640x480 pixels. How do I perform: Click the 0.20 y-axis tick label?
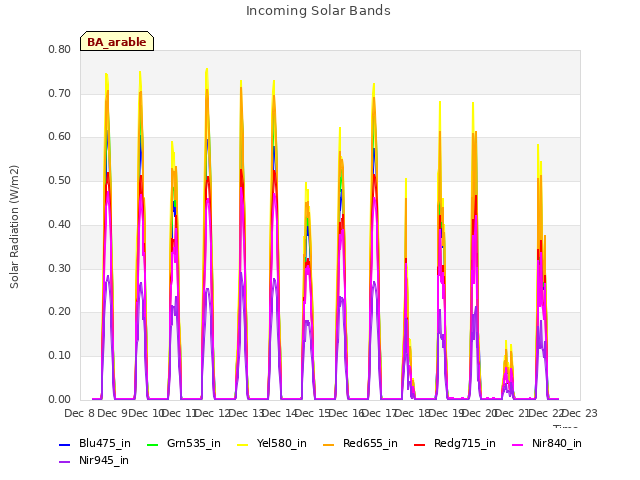click(60, 312)
